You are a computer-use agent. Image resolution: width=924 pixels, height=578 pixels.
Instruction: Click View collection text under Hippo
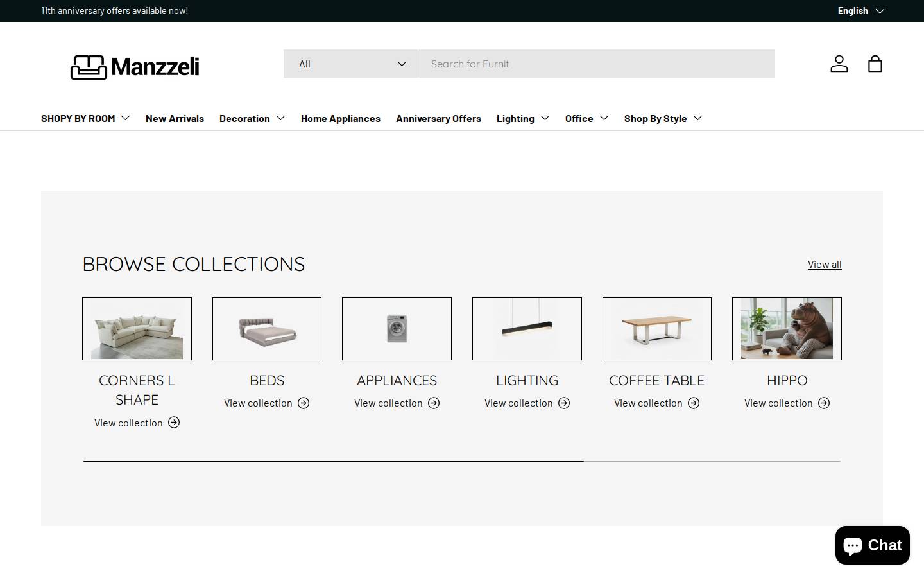(x=778, y=403)
